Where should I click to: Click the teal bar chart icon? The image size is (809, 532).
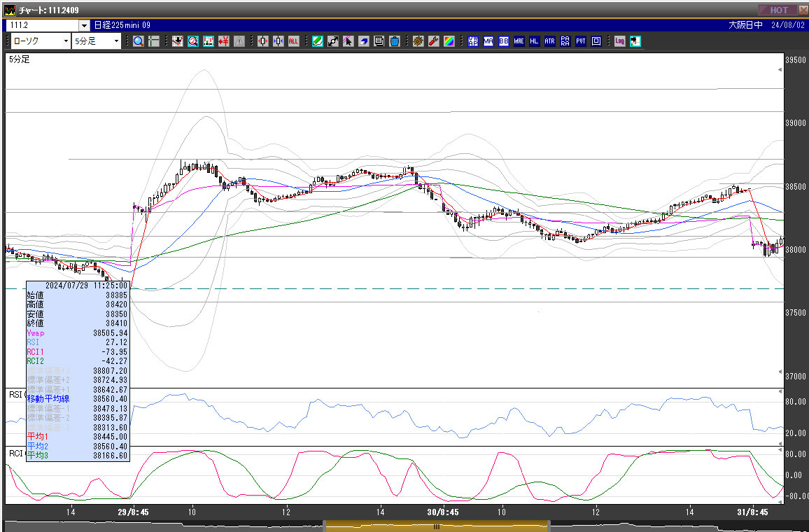209,41
